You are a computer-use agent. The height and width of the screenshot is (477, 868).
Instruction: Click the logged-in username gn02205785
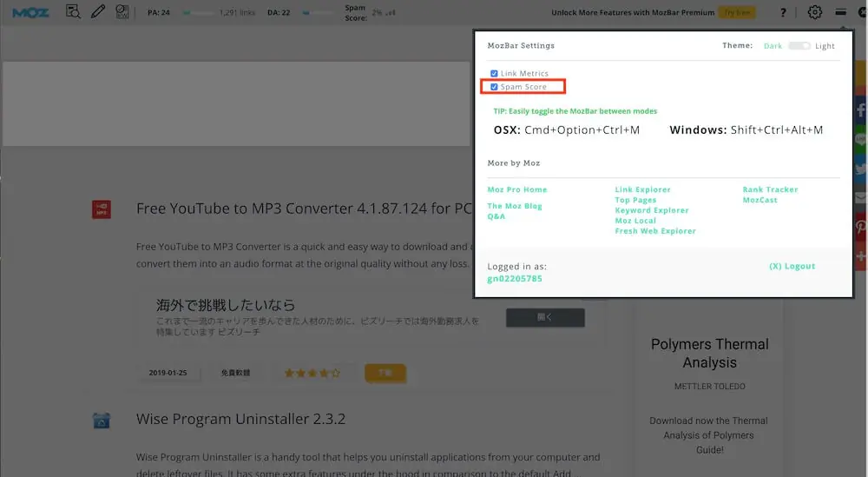pos(515,279)
